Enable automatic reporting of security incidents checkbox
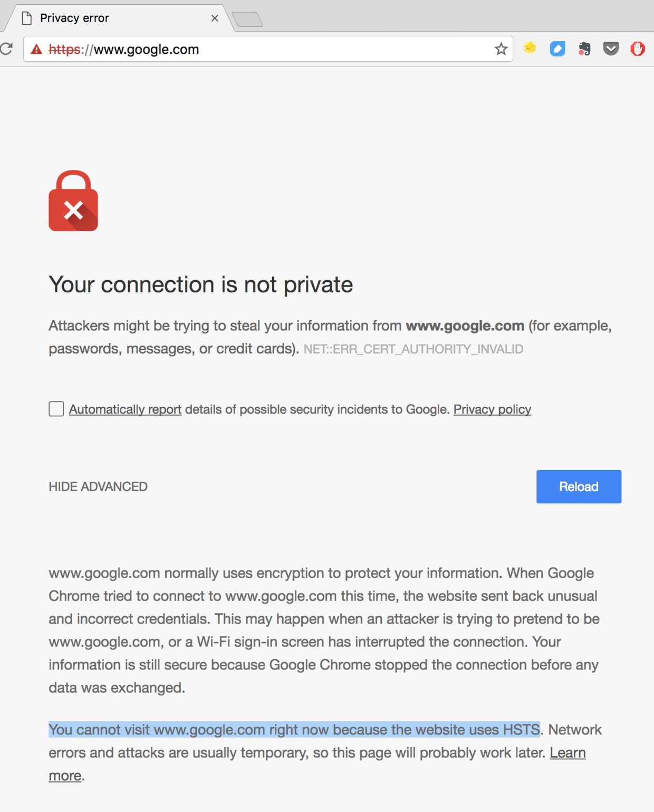Viewport: 654px width, 812px height. (x=56, y=409)
